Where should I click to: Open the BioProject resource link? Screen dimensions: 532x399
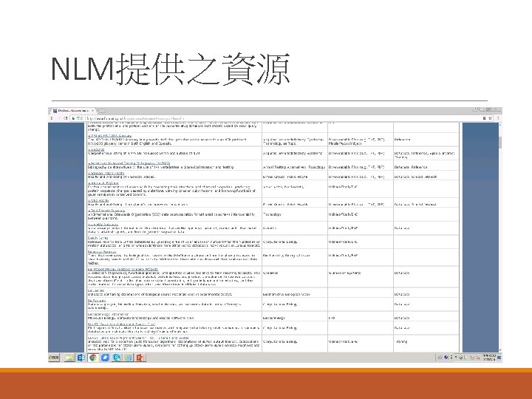point(123,269)
